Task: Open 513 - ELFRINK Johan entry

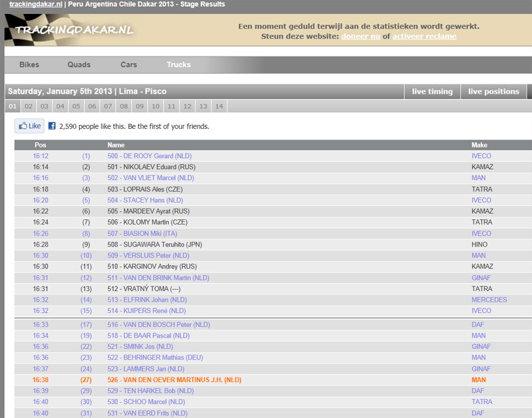Action: coord(147,300)
